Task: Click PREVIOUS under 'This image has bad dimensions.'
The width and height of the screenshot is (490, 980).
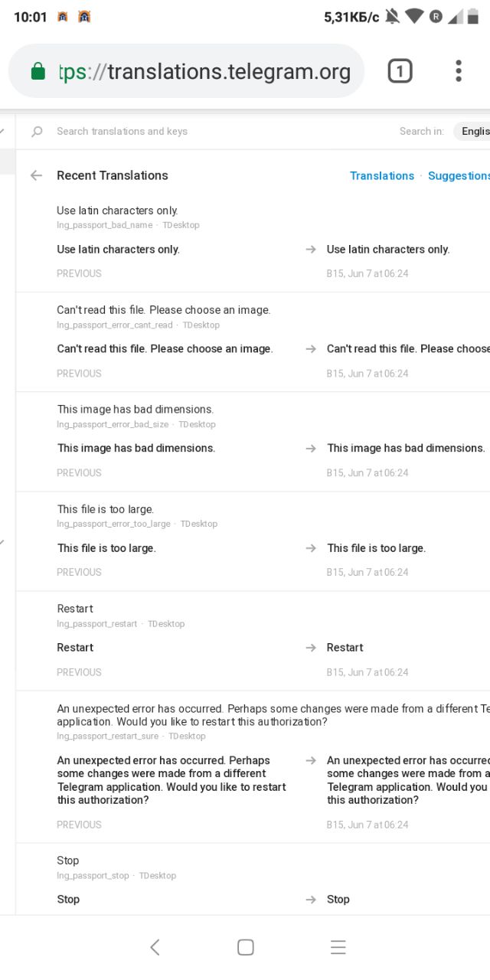Action: click(79, 473)
